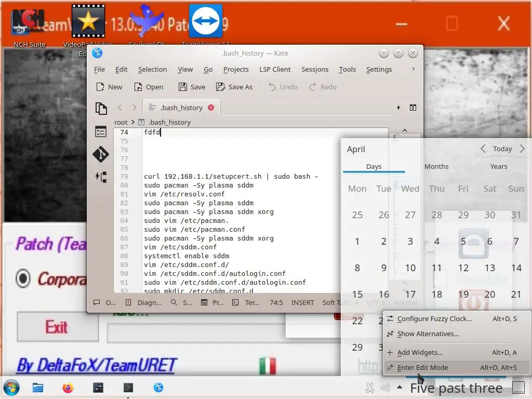The height and width of the screenshot is (399, 532).
Task: Open the By DeltaFoX/TeamURET link
Action: (x=97, y=365)
